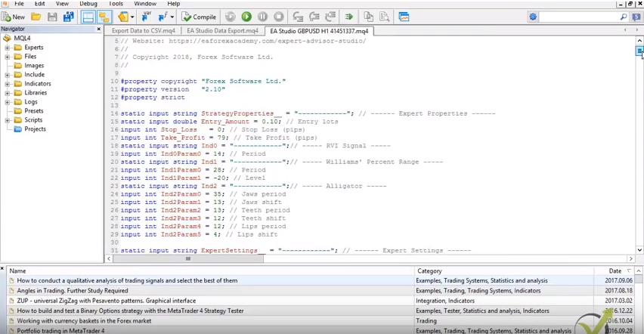644x334 pixels.
Task: Click the New file toolbar button
Action: [13, 17]
